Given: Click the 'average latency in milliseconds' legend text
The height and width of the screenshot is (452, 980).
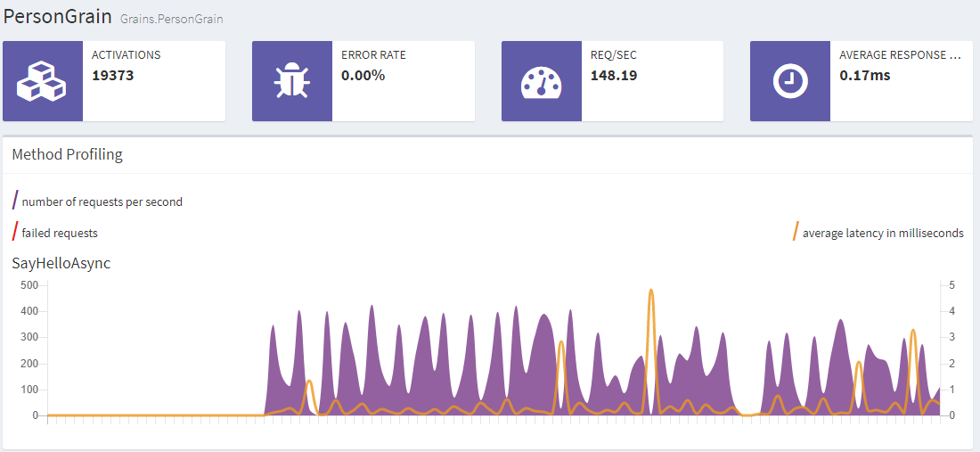Looking at the screenshot, I should pos(883,234).
